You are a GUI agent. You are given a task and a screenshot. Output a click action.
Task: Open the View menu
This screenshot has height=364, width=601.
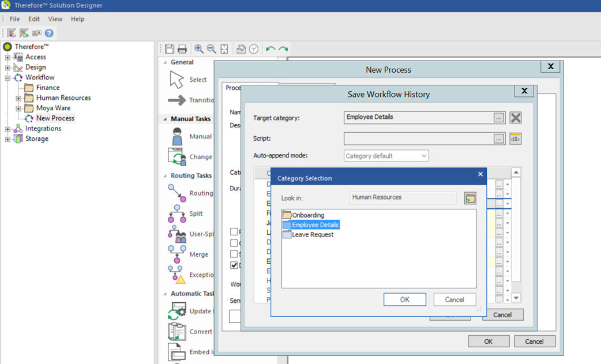pos(55,19)
